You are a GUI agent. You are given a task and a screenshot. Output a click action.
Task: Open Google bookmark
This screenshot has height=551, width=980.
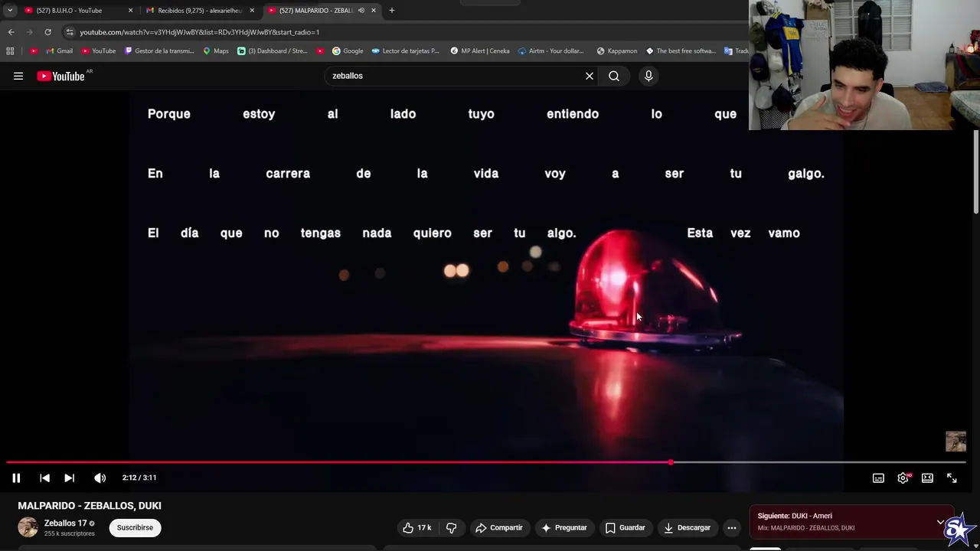coord(348,51)
